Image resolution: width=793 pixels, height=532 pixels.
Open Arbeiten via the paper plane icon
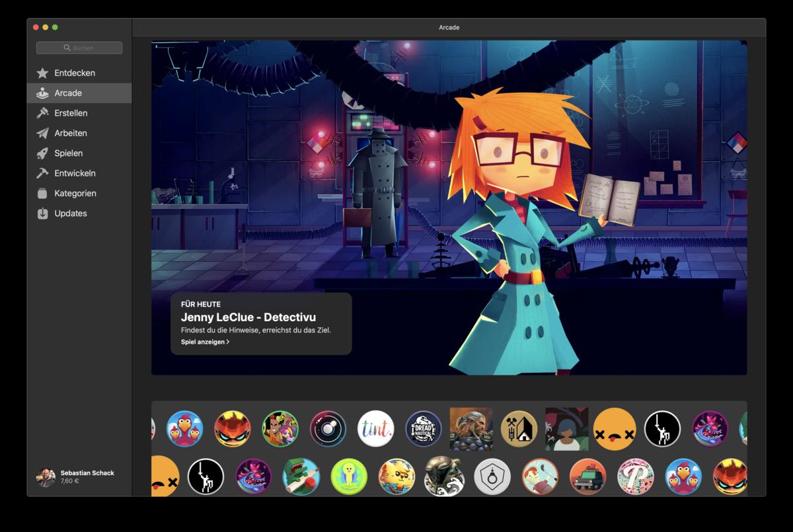tap(42, 133)
